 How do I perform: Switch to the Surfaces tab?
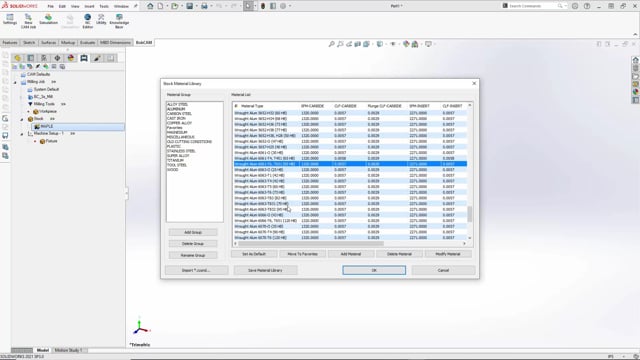click(48, 42)
